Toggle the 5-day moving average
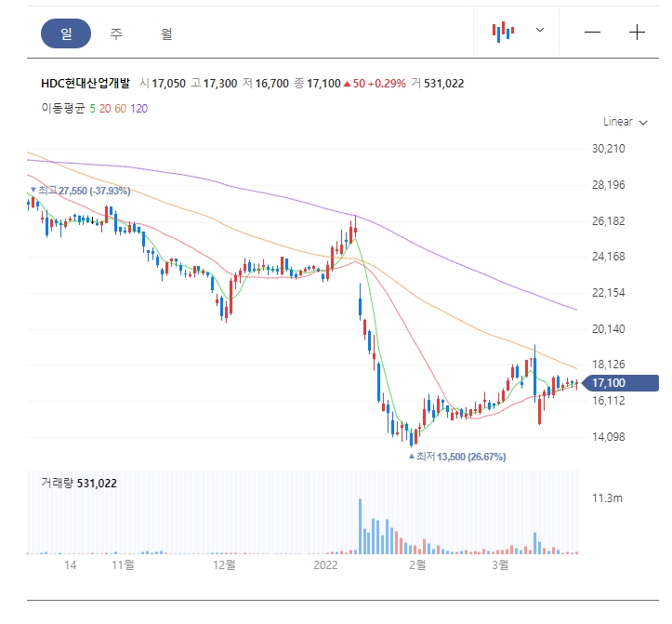The width and height of the screenshot is (672, 624). point(92,109)
